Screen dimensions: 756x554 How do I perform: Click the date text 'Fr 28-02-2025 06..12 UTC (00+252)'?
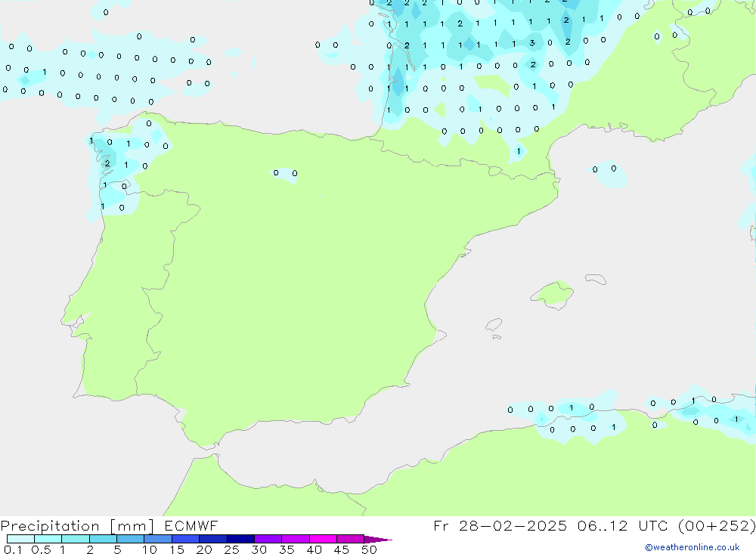tap(594, 525)
